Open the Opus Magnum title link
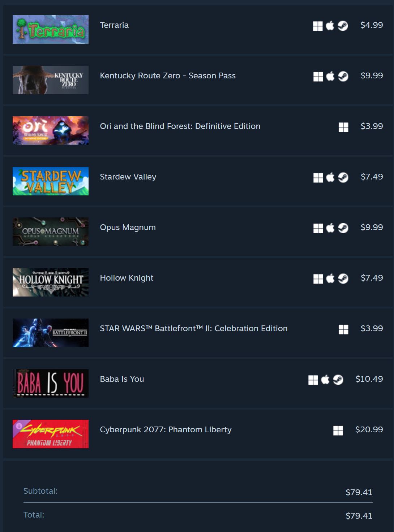The image size is (394, 532). (128, 228)
